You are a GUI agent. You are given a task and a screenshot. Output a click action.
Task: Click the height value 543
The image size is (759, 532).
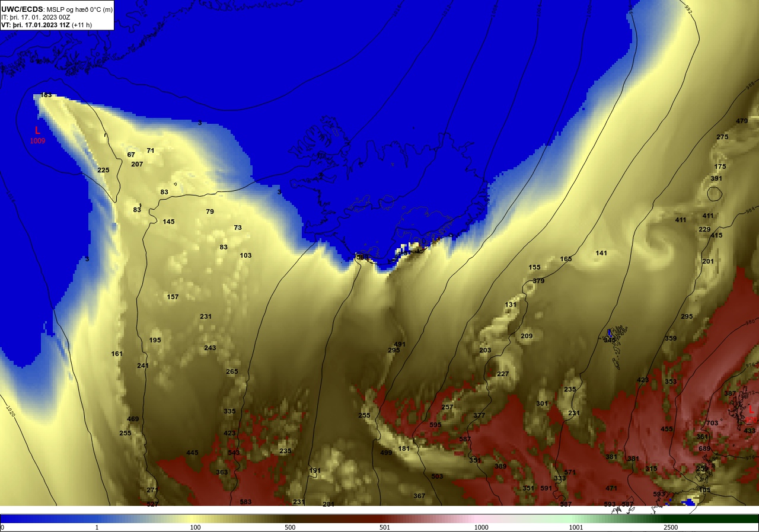[x=234, y=453]
